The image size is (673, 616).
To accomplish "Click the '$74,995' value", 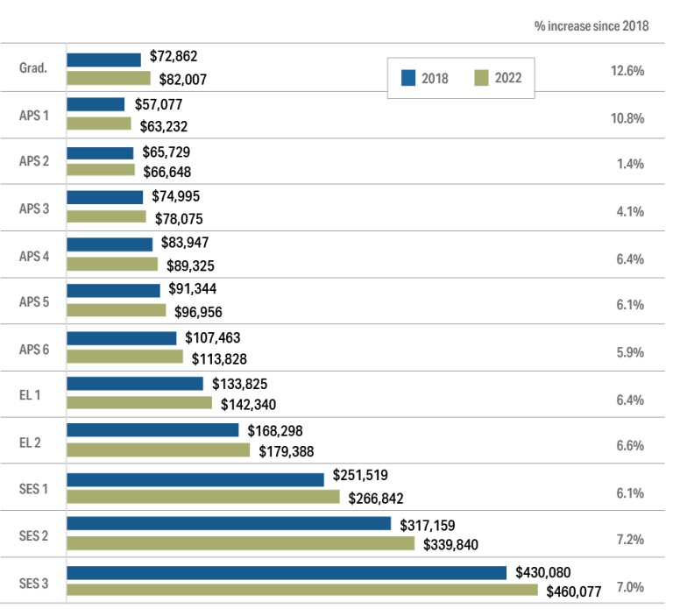I will 175,196.
